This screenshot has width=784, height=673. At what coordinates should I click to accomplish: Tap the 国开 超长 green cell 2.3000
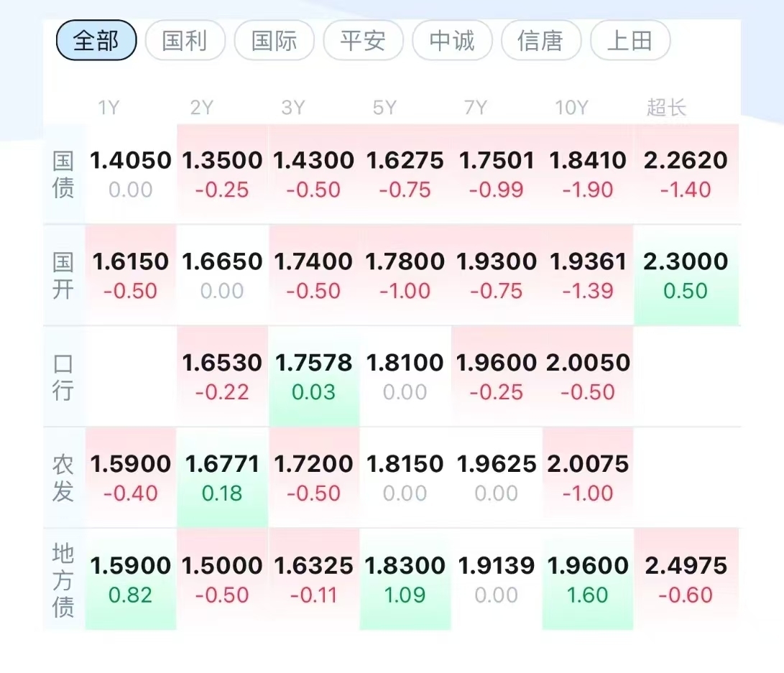(x=686, y=275)
